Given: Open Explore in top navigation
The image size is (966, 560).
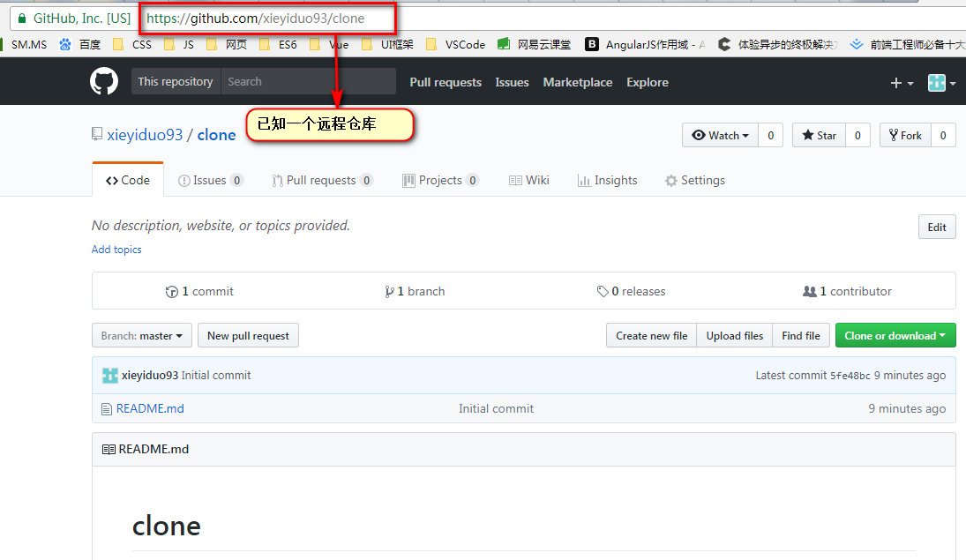Looking at the screenshot, I should (x=648, y=83).
